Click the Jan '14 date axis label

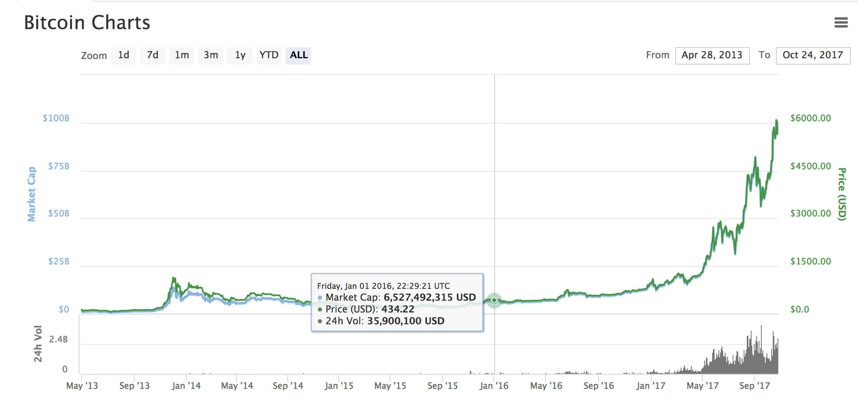pos(186,386)
